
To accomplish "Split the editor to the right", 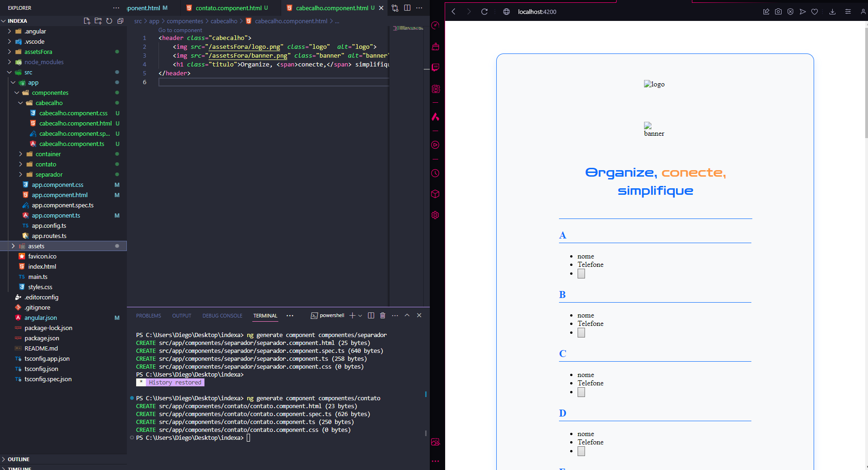I will pos(407,8).
